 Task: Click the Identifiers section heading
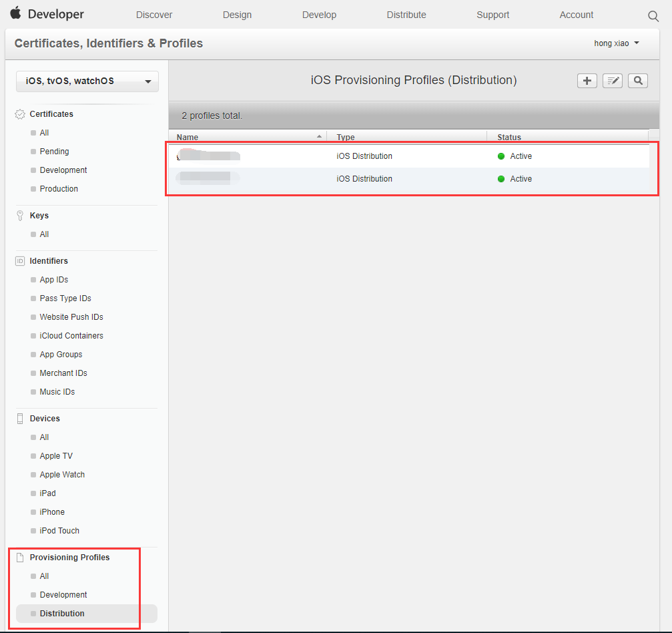tap(49, 261)
